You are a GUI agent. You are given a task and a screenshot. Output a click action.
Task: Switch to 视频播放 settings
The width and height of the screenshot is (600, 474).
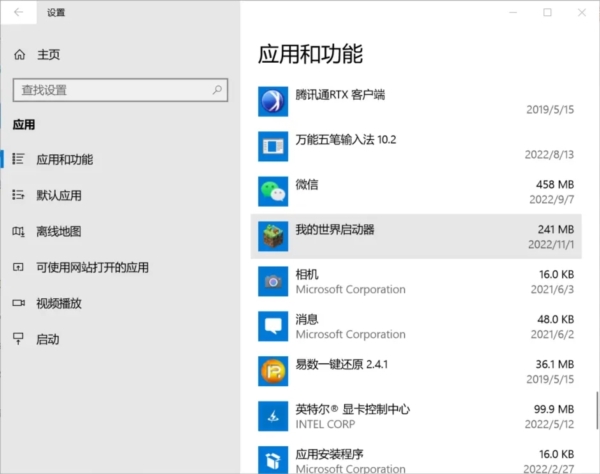point(59,303)
